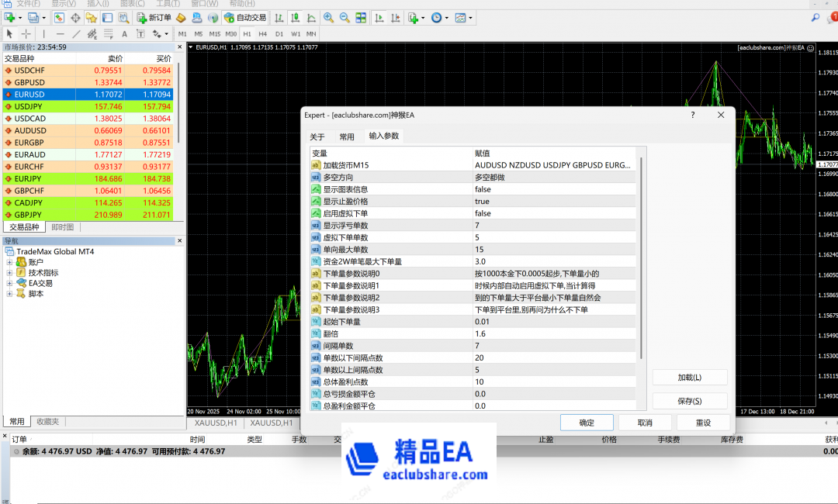The width and height of the screenshot is (838, 504).
Task: Expand the 技术指标 tree node
Action: tap(10, 273)
